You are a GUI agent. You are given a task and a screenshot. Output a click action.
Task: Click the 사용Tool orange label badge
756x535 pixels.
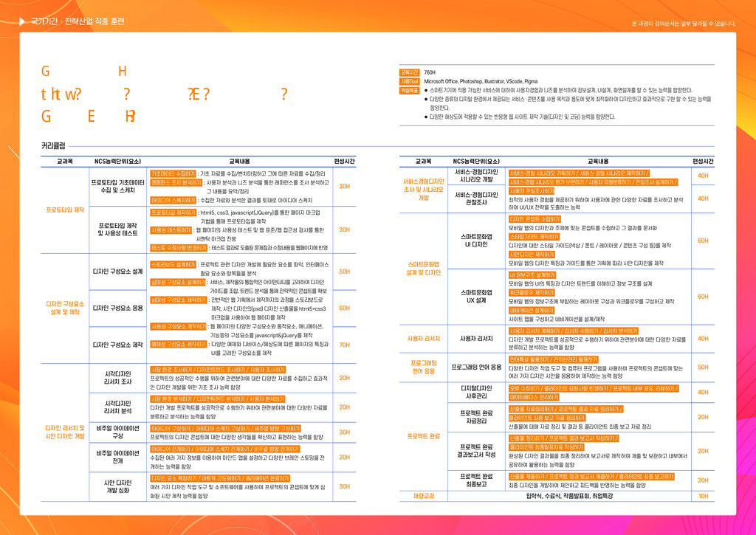coord(409,81)
